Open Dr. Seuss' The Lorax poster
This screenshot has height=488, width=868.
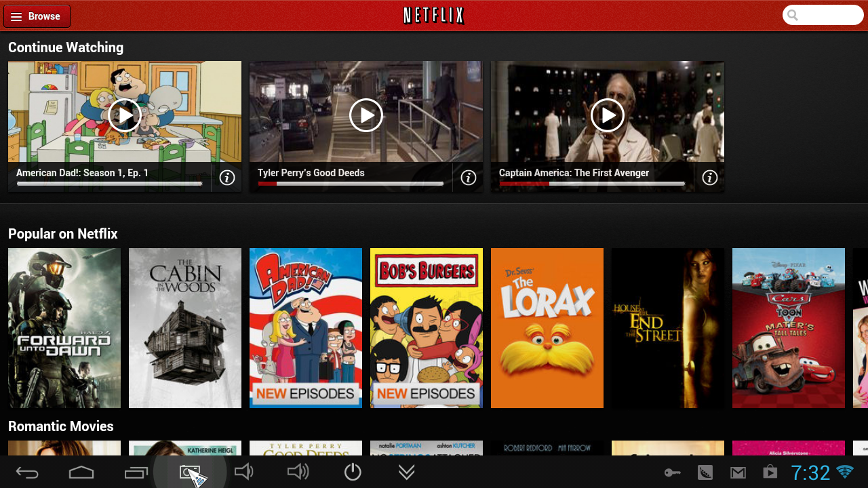tap(547, 328)
